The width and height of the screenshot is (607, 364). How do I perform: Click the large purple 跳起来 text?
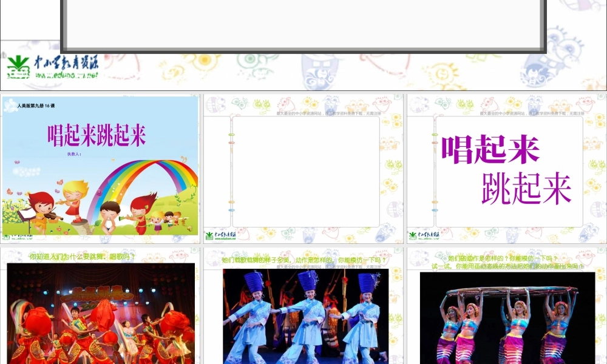tap(526, 188)
